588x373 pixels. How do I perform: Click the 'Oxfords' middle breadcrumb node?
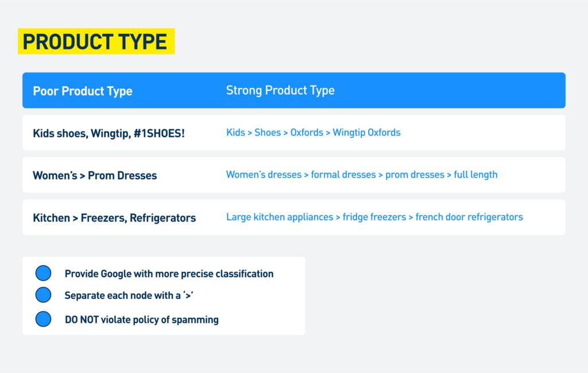307,132
